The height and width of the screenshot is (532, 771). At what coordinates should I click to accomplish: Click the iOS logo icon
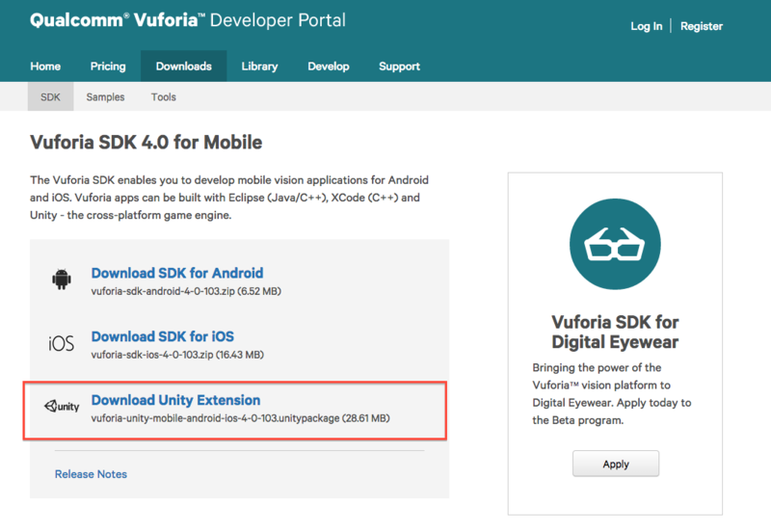[x=61, y=343]
